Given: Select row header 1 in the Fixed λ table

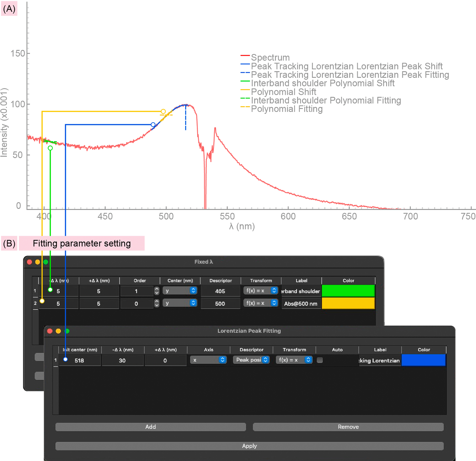Looking at the screenshot, I should pos(35,291).
